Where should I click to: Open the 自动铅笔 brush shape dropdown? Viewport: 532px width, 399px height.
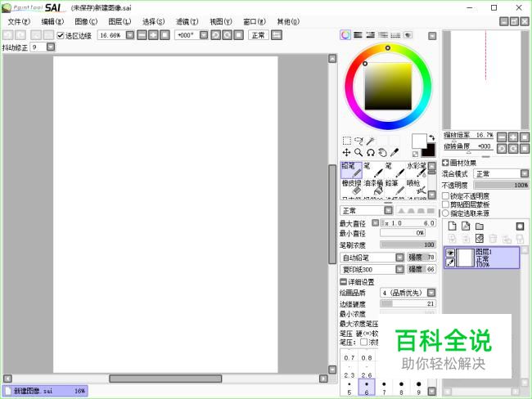[x=399, y=258]
